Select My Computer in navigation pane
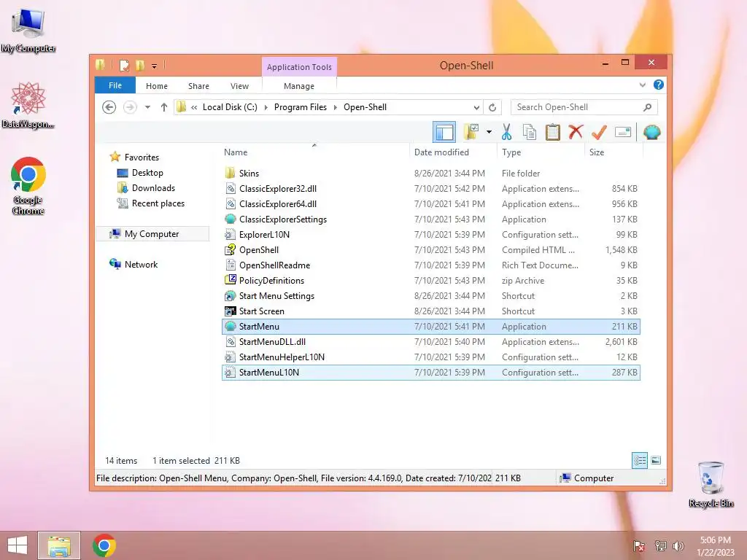Viewport: 747px width, 560px height. click(152, 234)
